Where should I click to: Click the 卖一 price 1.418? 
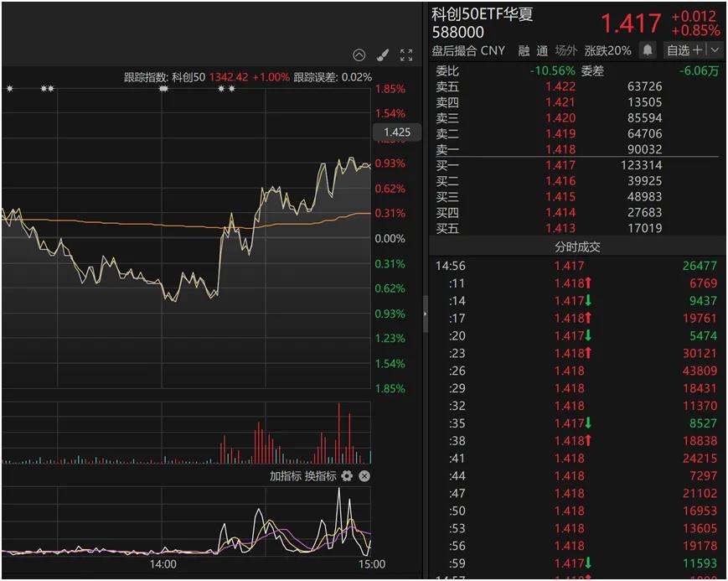click(x=560, y=149)
